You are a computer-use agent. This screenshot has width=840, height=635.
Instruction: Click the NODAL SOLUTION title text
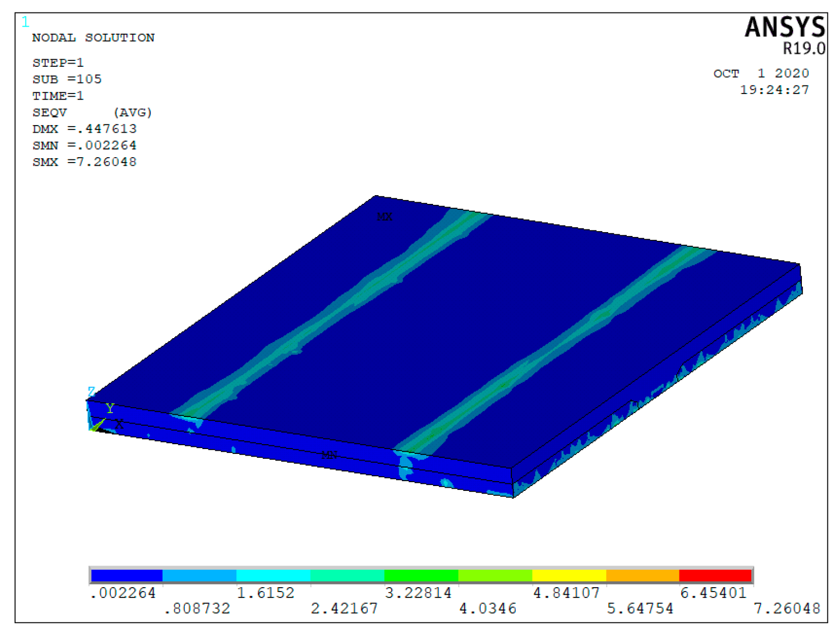click(x=94, y=38)
